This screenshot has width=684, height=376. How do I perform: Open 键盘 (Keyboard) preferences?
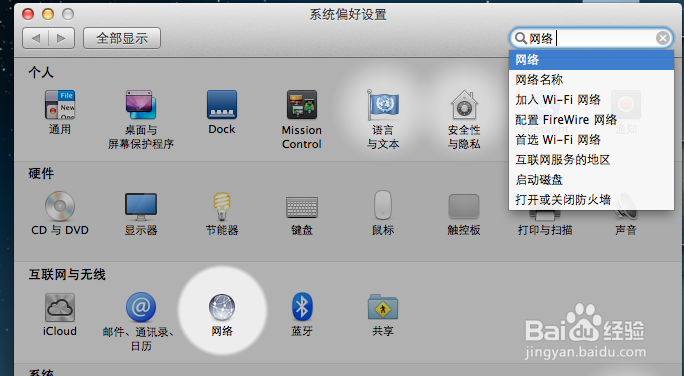pyautogui.click(x=302, y=207)
